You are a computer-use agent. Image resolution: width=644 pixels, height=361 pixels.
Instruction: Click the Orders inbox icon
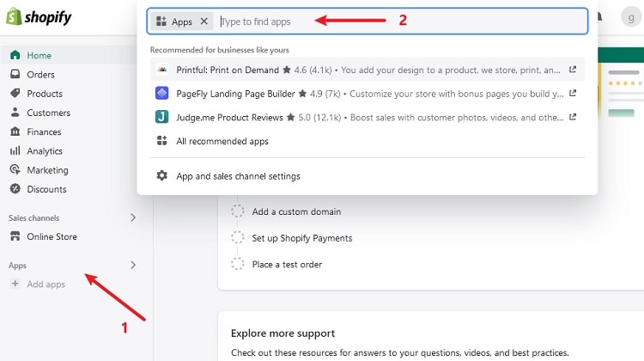(x=15, y=74)
